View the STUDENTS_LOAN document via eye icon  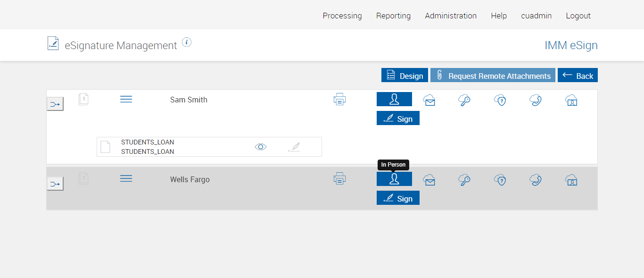point(261,147)
